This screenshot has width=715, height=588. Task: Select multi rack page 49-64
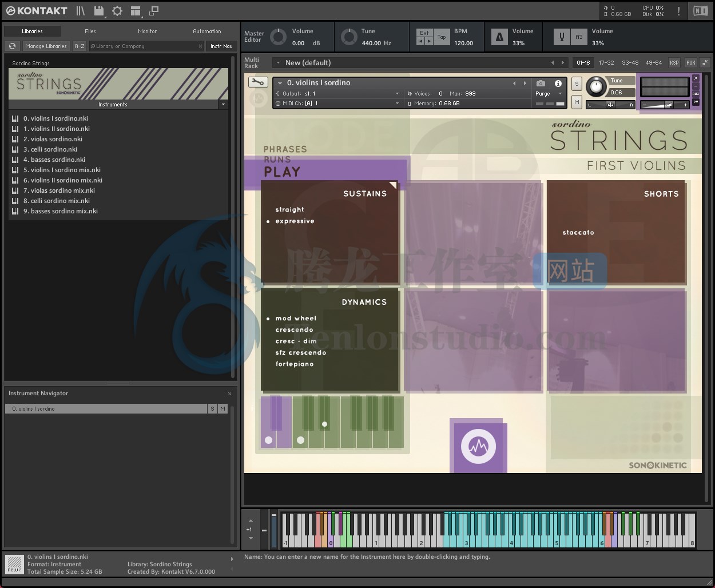[653, 63]
